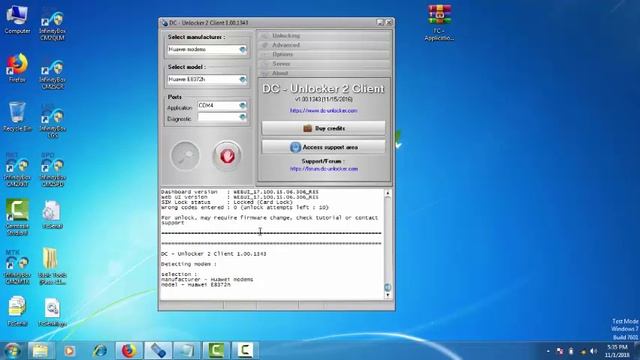Expand the Server section
The image size is (640, 360).
pyautogui.click(x=324, y=64)
